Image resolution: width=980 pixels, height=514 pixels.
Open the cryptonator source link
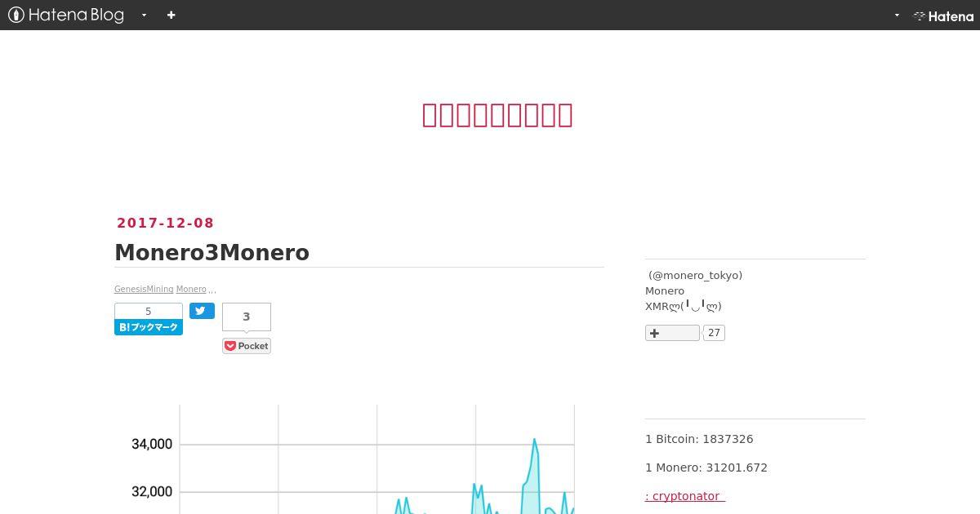tap(685, 496)
